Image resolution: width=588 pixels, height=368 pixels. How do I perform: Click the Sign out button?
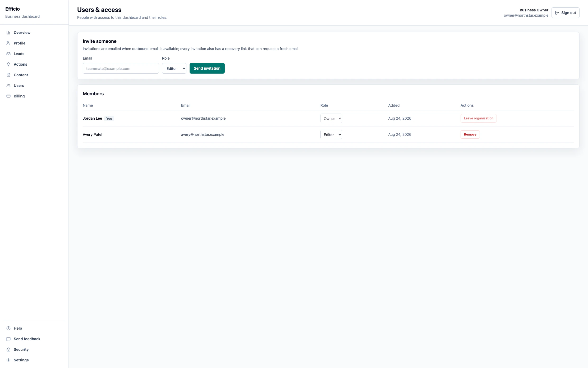[565, 13]
